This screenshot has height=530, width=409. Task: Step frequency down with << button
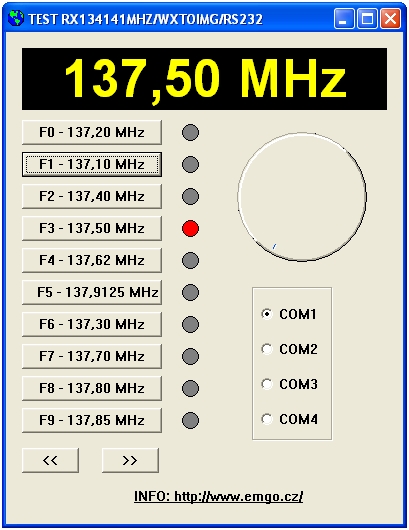50,460
